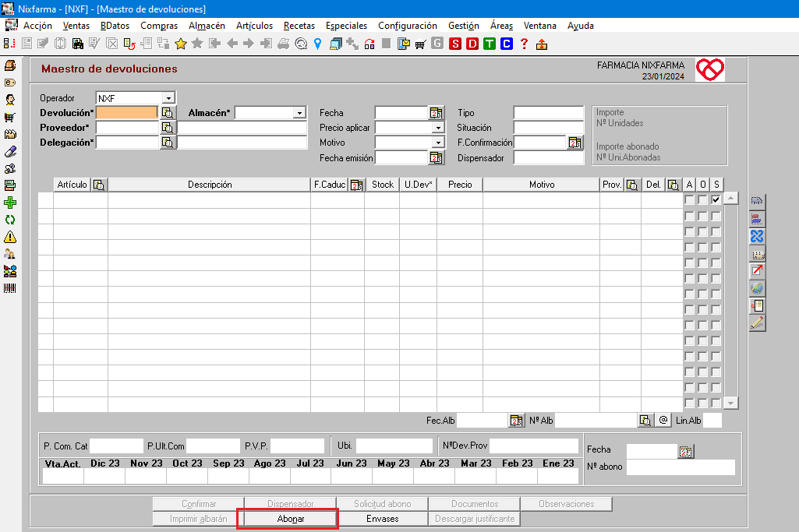Click the table scrollbar down arrow
This screenshot has height=532, width=799.
click(730, 403)
